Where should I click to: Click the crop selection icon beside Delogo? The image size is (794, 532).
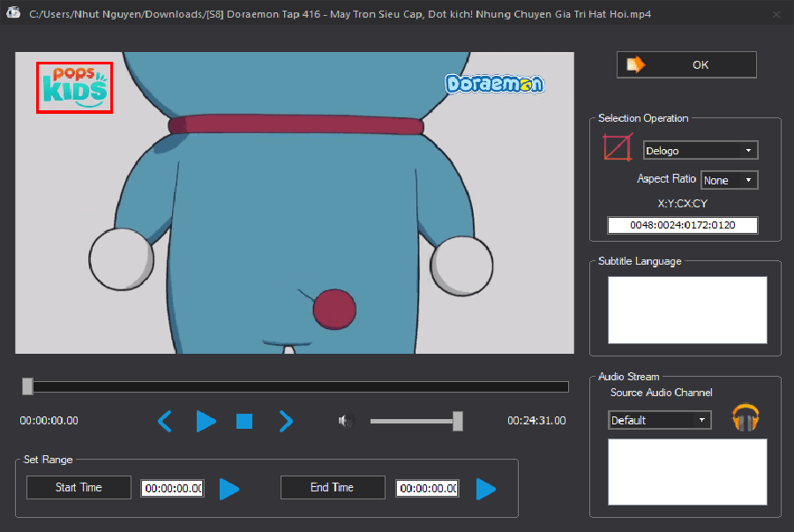point(618,147)
